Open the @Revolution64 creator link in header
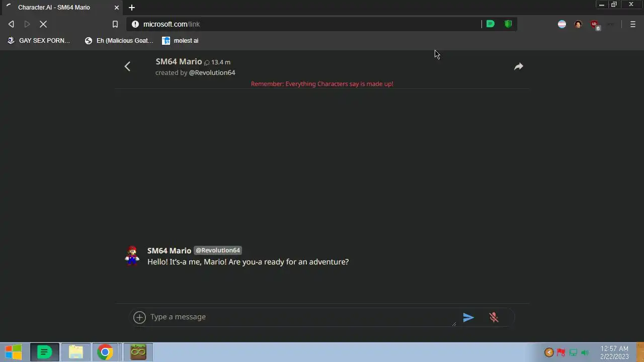 (x=212, y=72)
